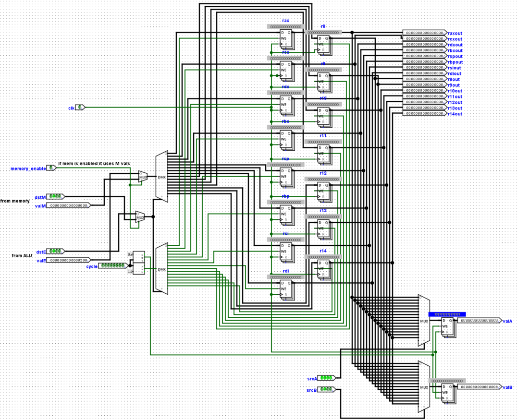Image resolution: width=517 pixels, height=420 pixels.
Task: Click the r14out output pin
Action: point(425,114)
